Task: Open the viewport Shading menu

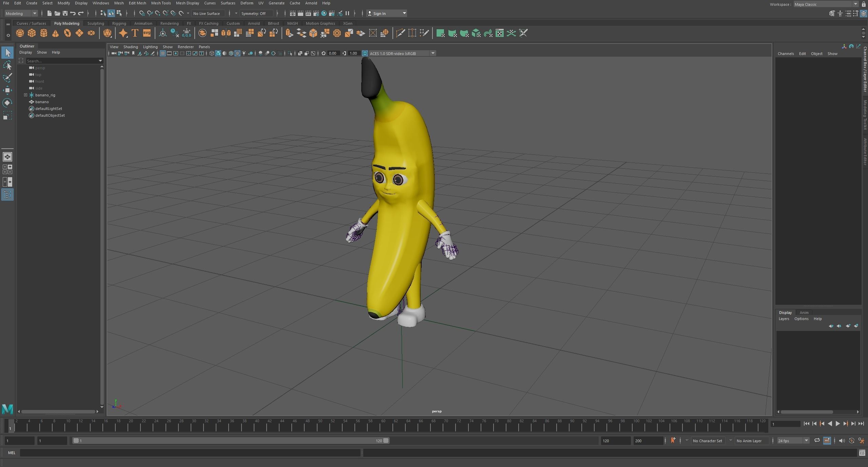Action: [131, 47]
